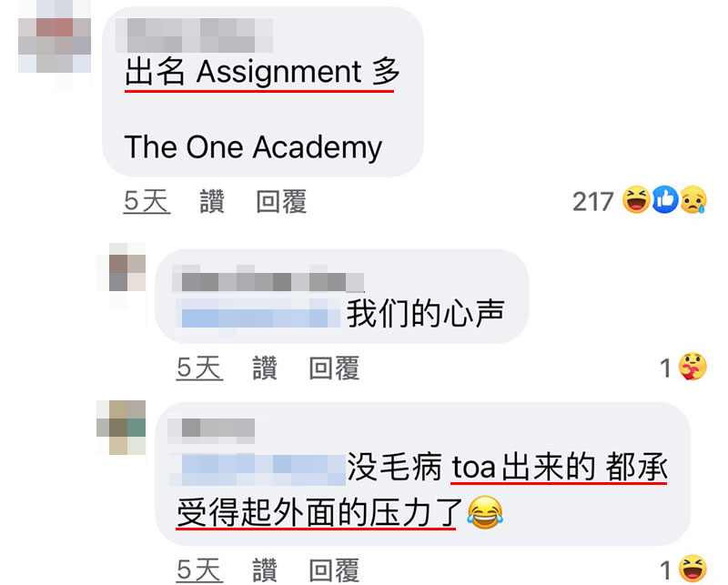The width and height of the screenshot is (728, 585).
Task: Open the profile picture of the last replier
Action: click(121, 428)
